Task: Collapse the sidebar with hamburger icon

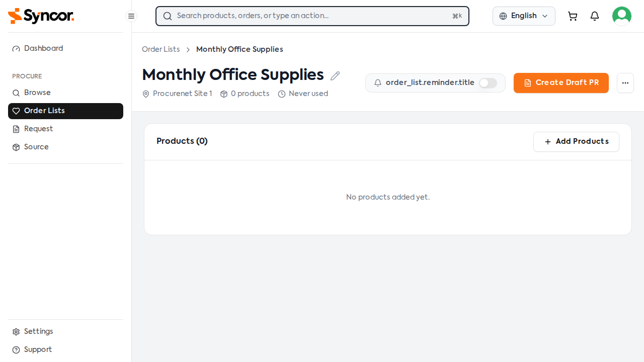Action: pyautogui.click(x=131, y=16)
